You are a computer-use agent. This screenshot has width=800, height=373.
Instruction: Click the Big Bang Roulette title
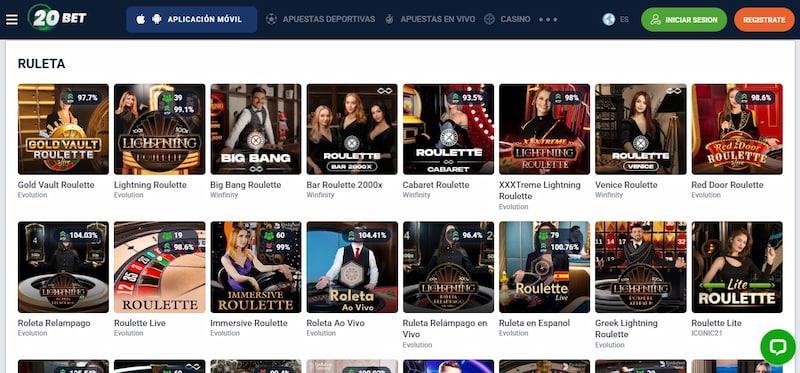click(x=246, y=185)
